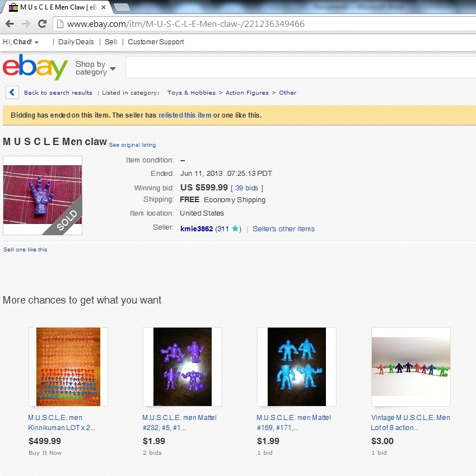Screen dimensions: 476x476
Task: View the 39 bids history link
Action: pyautogui.click(x=246, y=188)
